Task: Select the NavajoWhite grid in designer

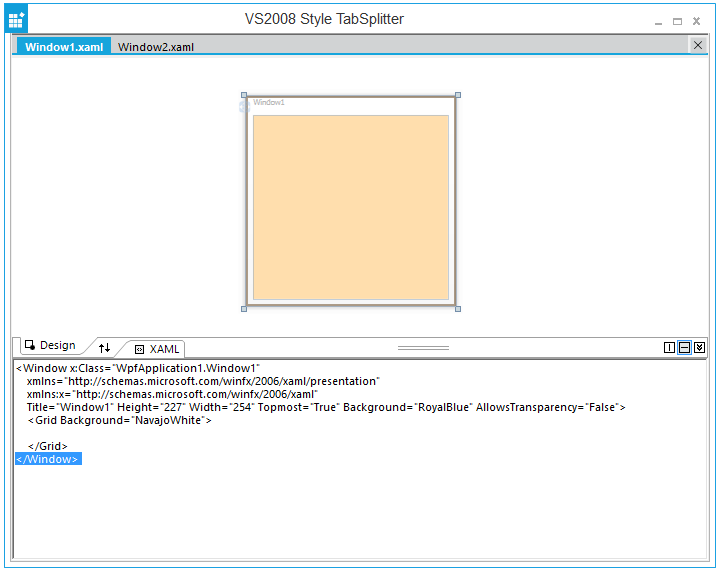Action: point(350,207)
